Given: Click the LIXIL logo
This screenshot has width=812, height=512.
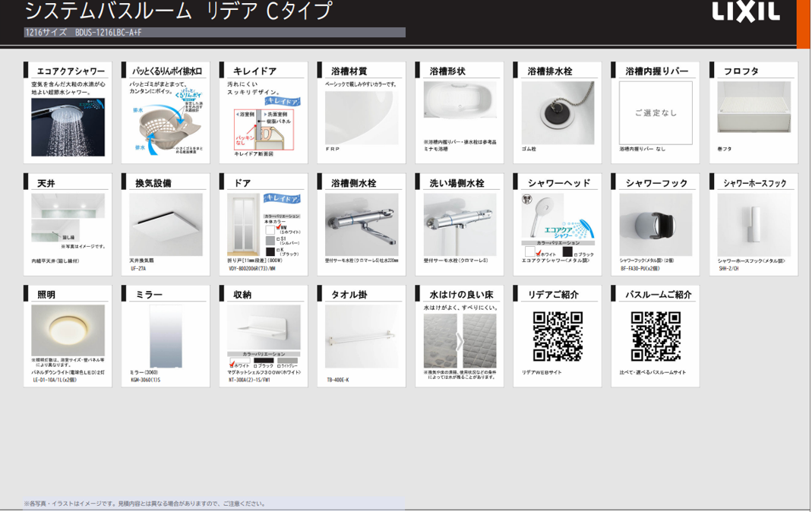Looking at the screenshot, I should [x=745, y=11].
